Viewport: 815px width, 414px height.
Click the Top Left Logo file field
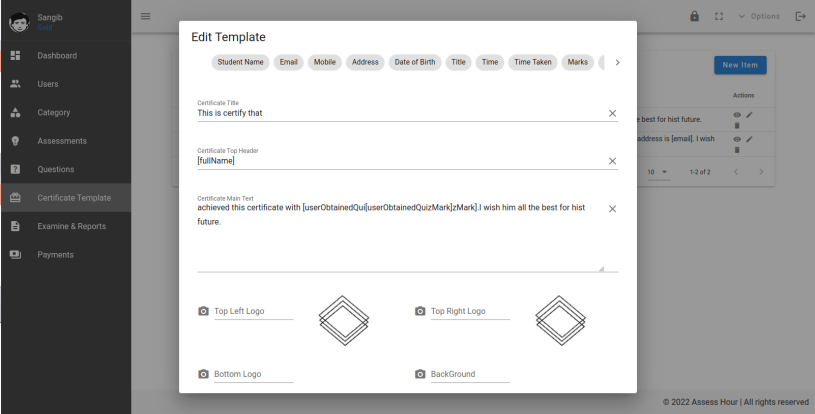pyautogui.click(x=253, y=311)
